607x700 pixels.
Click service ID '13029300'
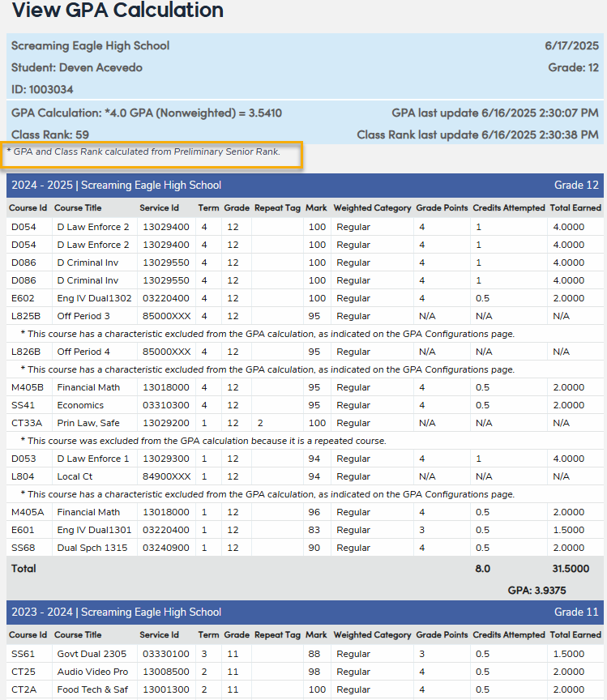click(x=165, y=459)
